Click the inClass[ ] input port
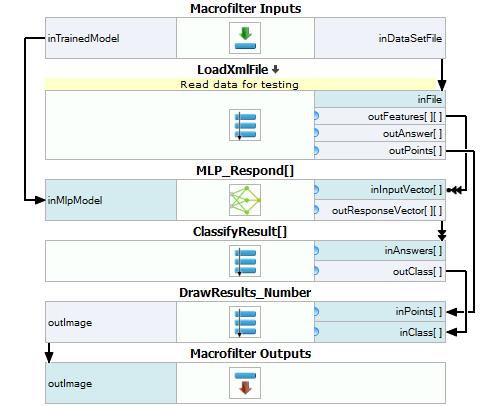500x406 pixels. click(x=380, y=332)
